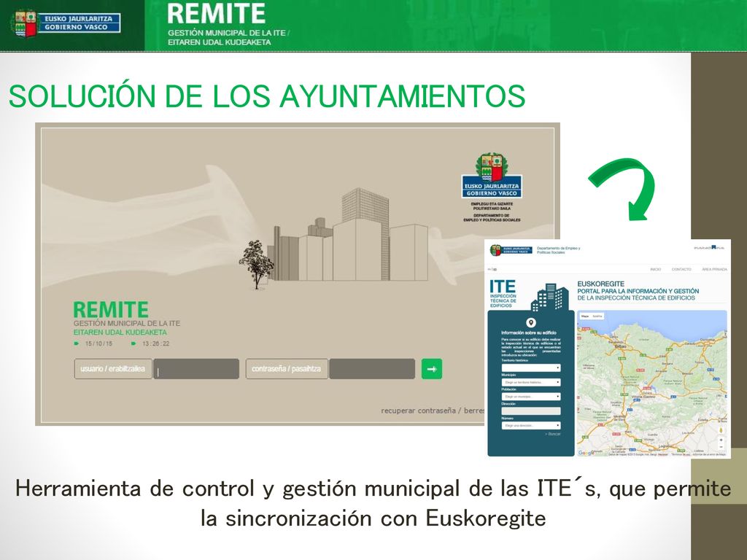
Task: Click the date 15/10/15 text
Action: [x=98, y=344]
